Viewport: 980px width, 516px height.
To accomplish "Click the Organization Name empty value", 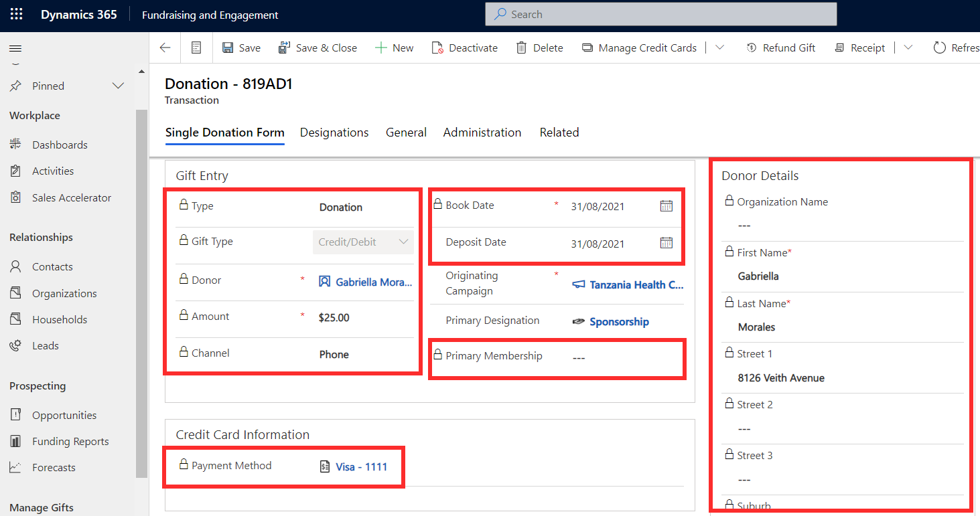I will coord(744,226).
